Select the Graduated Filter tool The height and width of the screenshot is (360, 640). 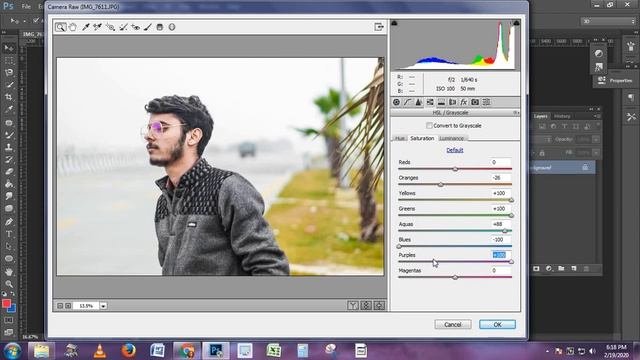coord(160,27)
